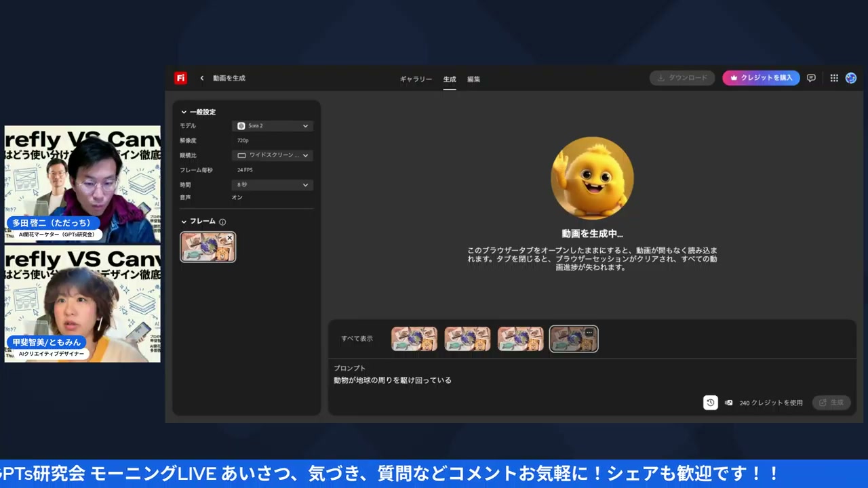The image size is (868, 488).
Task: Open the apps grid icon
Action: (834, 78)
